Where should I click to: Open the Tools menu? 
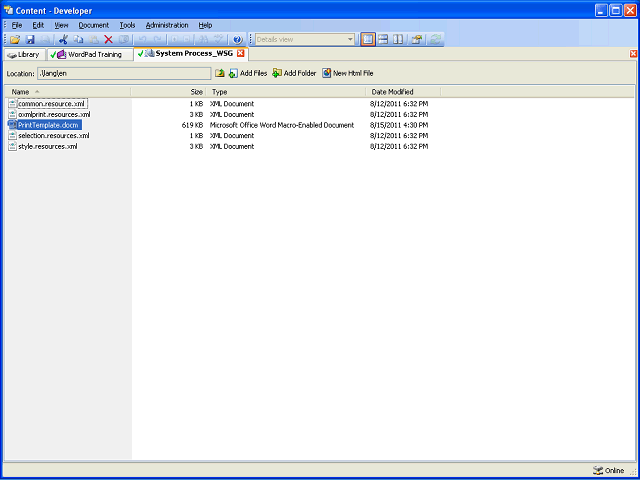coord(127,25)
